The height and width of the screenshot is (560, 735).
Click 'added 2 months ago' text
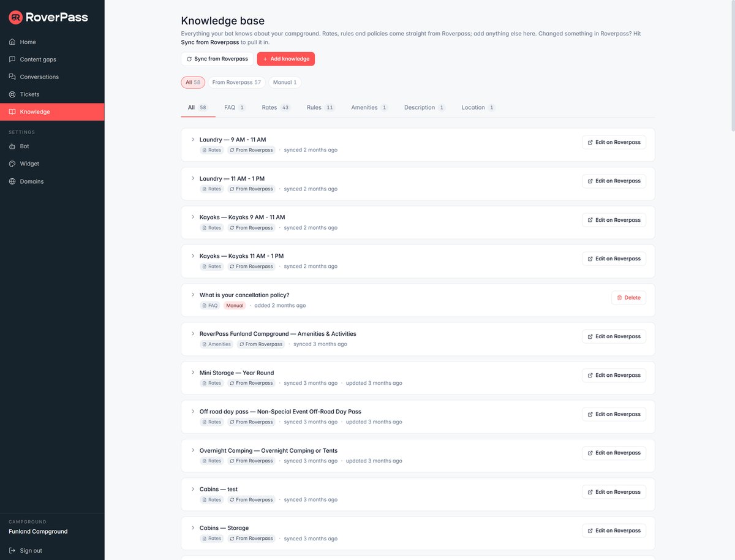point(280,305)
